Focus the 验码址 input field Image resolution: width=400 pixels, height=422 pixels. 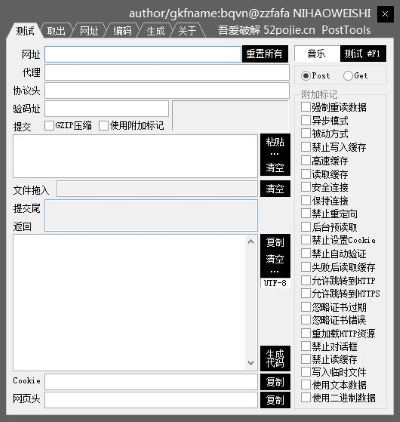(x=107, y=109)
